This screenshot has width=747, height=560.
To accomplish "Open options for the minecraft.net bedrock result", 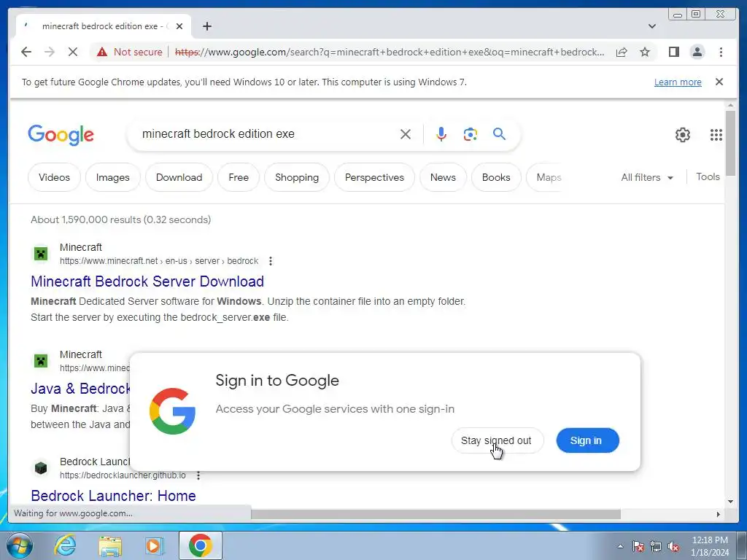I will (271, 261).
